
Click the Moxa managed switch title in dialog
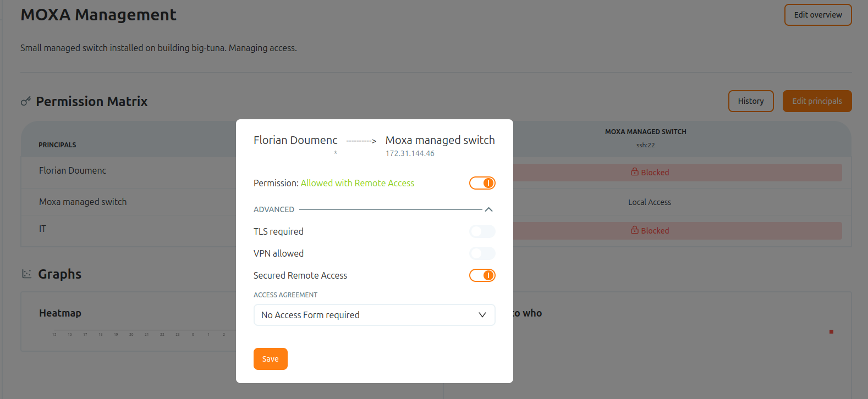pyautogui.click(x=440, y=140)
